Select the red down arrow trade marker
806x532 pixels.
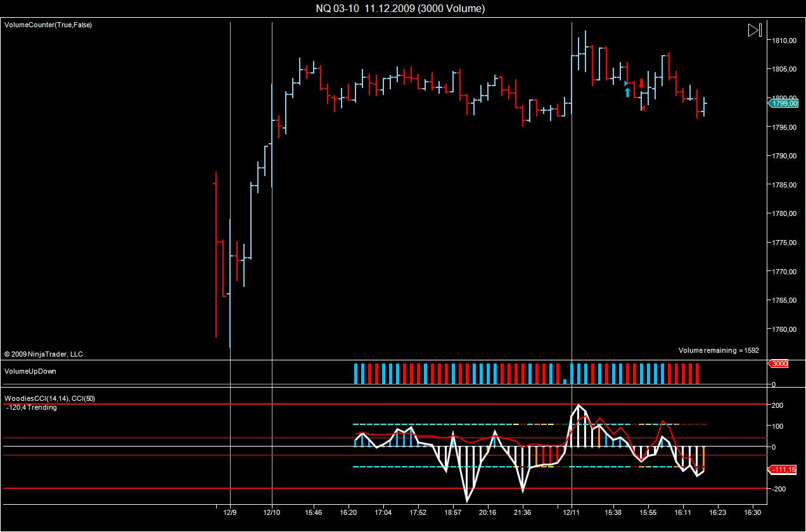click(x=641, y=83)
